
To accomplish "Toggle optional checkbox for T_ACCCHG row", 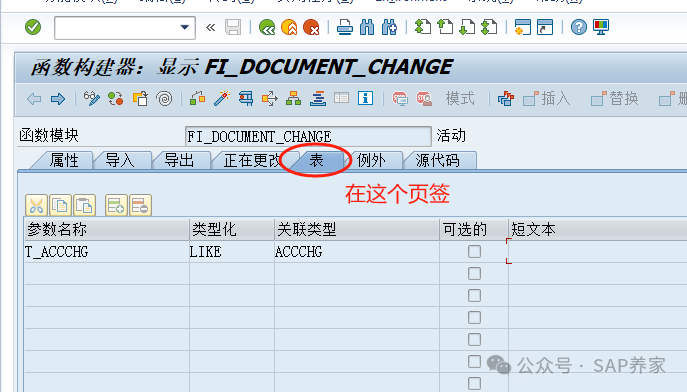I will pos(474,251).
